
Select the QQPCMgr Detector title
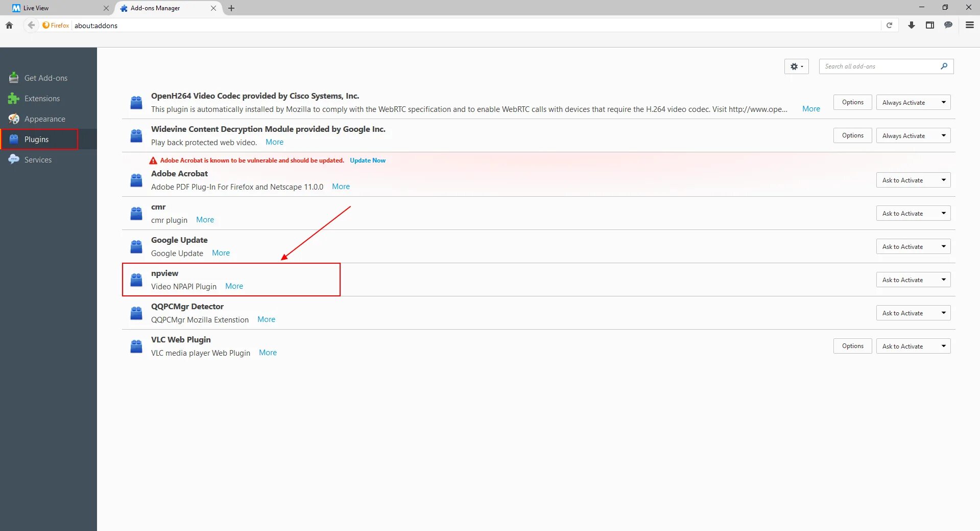click(x=187, y=307)
